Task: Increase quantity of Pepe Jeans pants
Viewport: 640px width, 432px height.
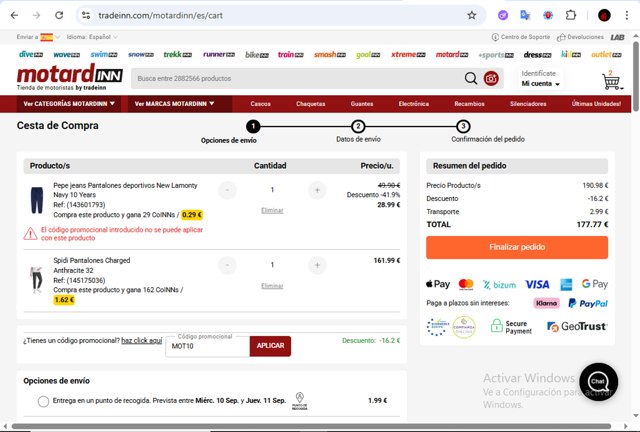Action: 317,190
